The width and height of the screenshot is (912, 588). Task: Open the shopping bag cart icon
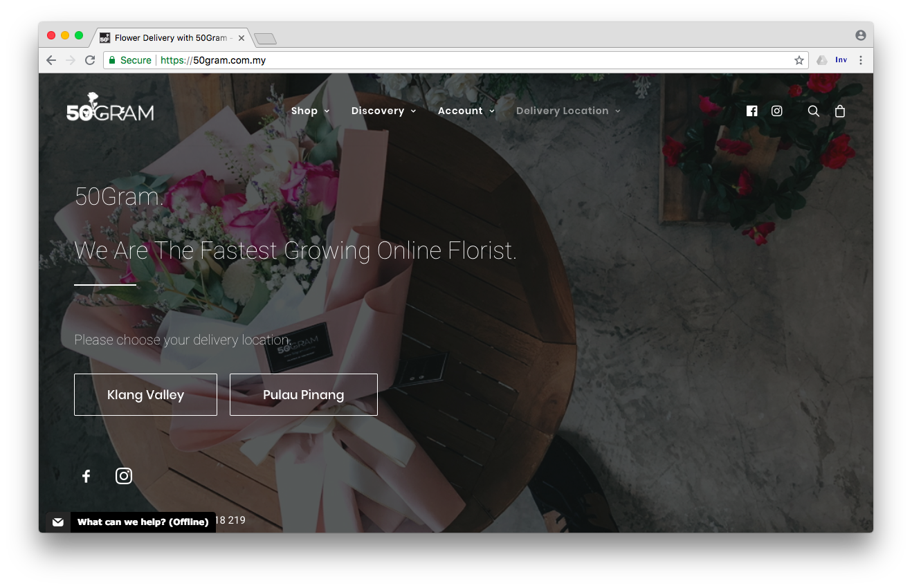(840, 111)
